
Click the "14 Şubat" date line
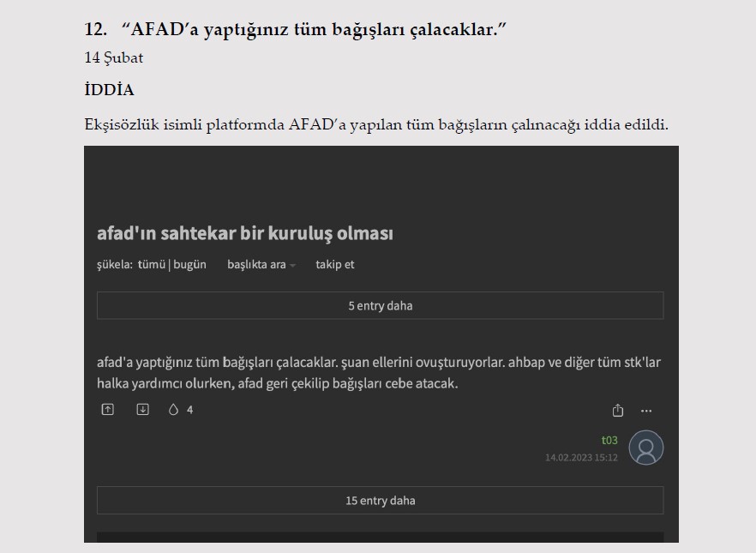click(x=114, y=58)
